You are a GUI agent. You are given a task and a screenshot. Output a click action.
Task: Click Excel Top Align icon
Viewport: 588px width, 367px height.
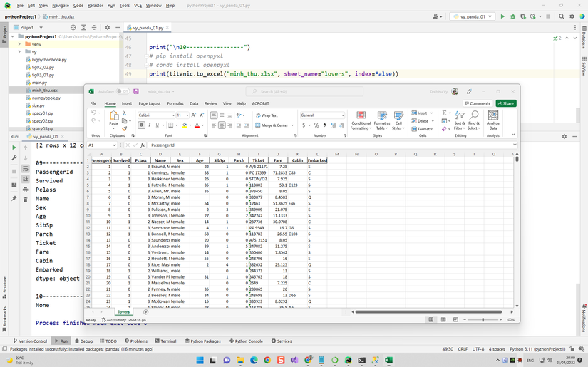click(x=213, y=115)
